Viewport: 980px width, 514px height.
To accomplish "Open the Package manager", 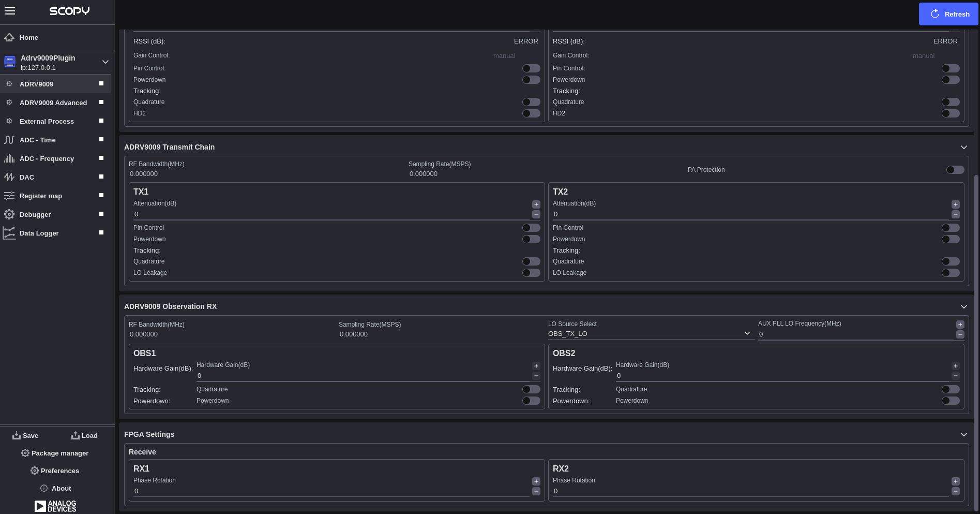I will click(55, 453).
